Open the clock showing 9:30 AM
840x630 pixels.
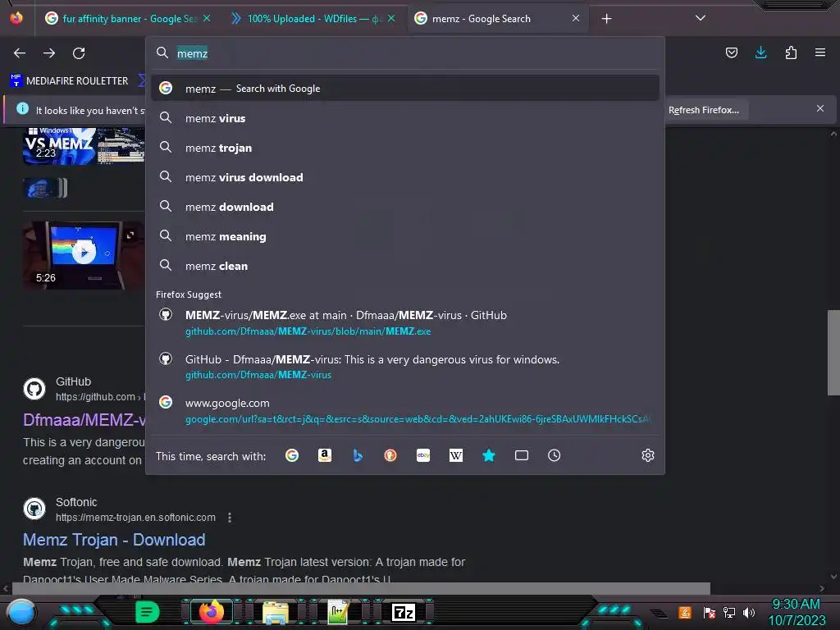point(797,612)
